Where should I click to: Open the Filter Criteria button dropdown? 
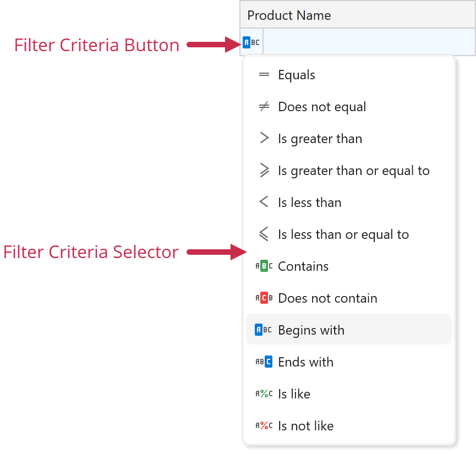(x=251, y=42)
